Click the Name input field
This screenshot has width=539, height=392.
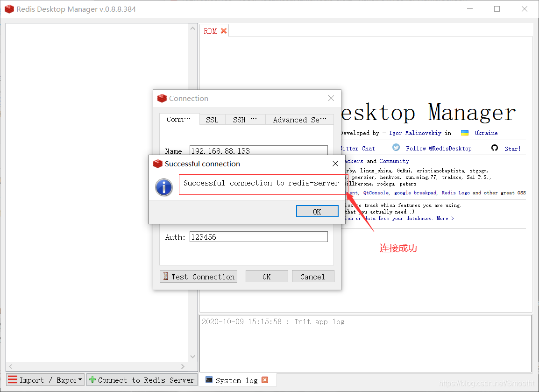pyautogui.click(x=258, y=150)
